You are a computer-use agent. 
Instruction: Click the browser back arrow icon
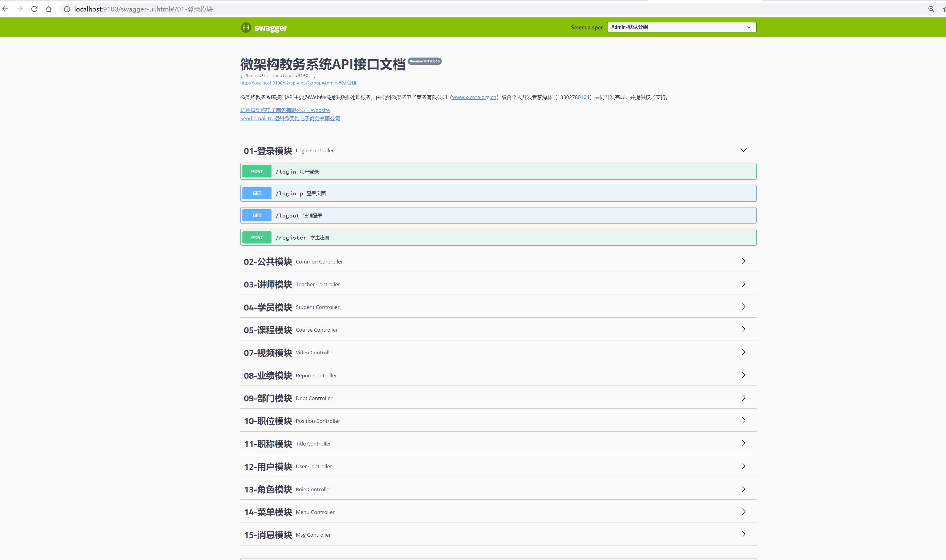(5, 9)
